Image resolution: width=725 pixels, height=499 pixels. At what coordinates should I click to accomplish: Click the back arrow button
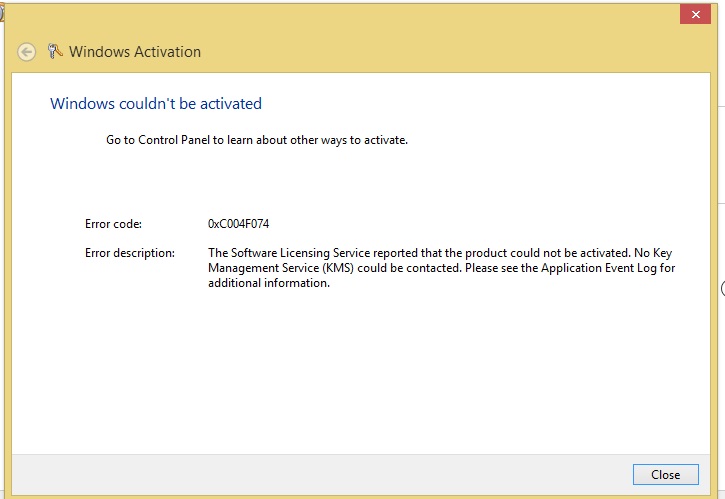coord(27,52)
